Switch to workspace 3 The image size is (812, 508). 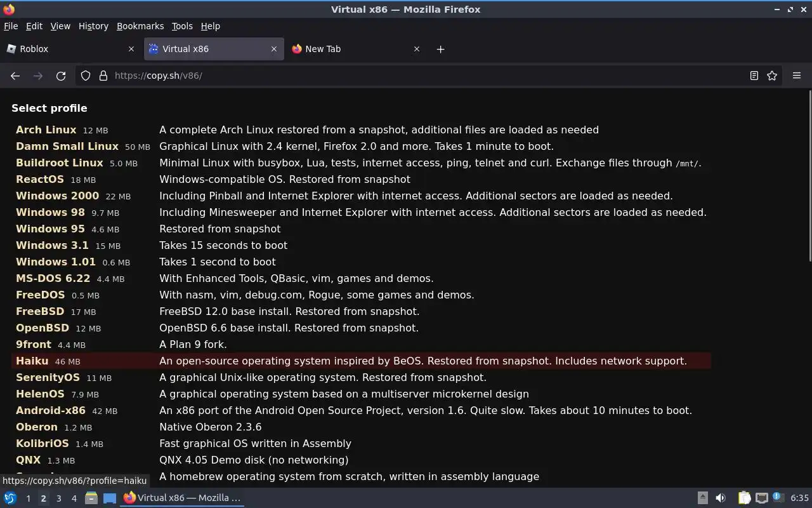(58, 498)
